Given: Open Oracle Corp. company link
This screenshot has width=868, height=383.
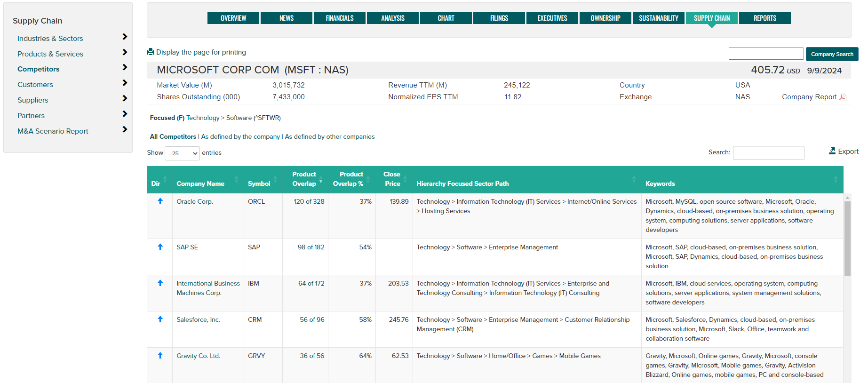Looking at the screenshot, I should tap(195, 201).
